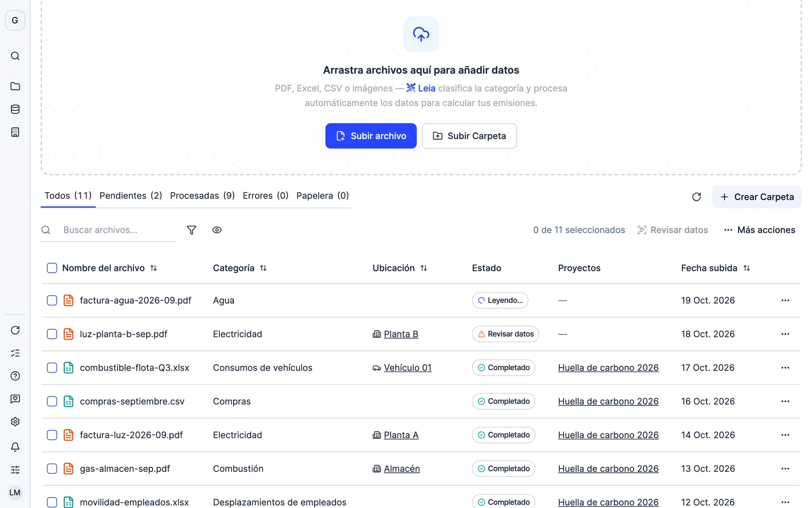Image resolution: width=812 pixels, height=508 pixels.
Task: Open the calculator icon in sidebar
Action: (15, 132)
